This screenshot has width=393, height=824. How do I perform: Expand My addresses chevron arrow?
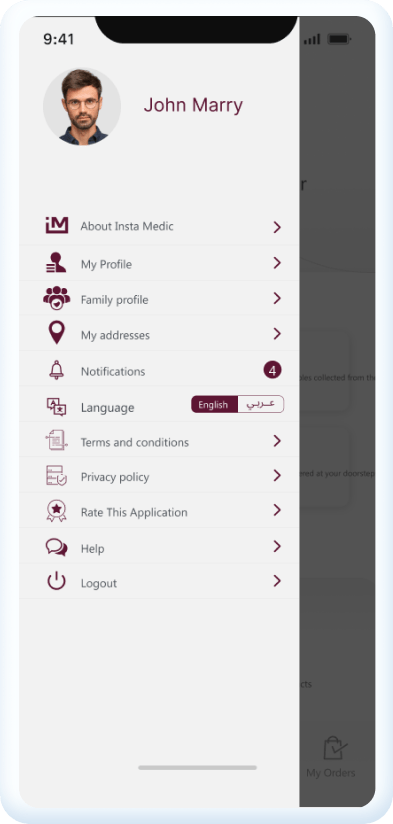(x=277, y=334)
